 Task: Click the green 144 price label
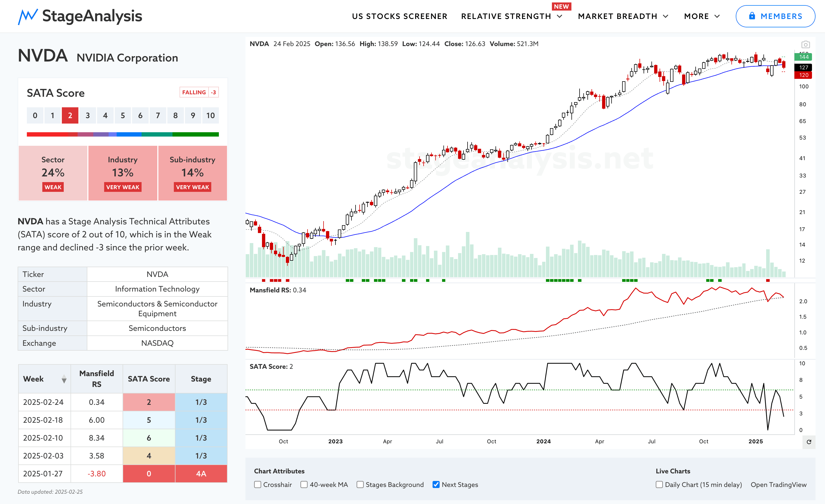click(x=803, y=57)
